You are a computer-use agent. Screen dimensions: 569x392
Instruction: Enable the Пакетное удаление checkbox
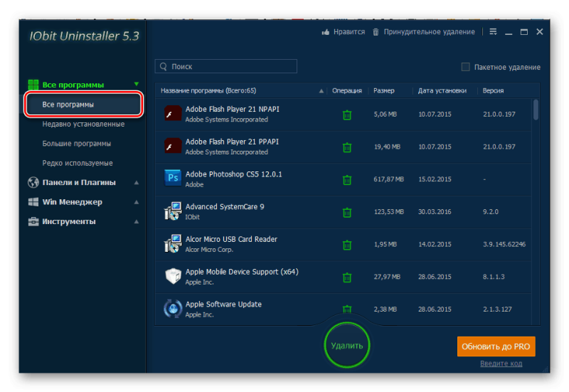coord(465,67)
